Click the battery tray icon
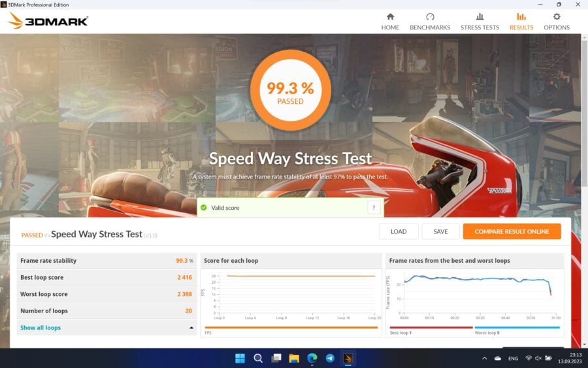Image resolution: width=588 pixels, height=368 pixels. 548,358
